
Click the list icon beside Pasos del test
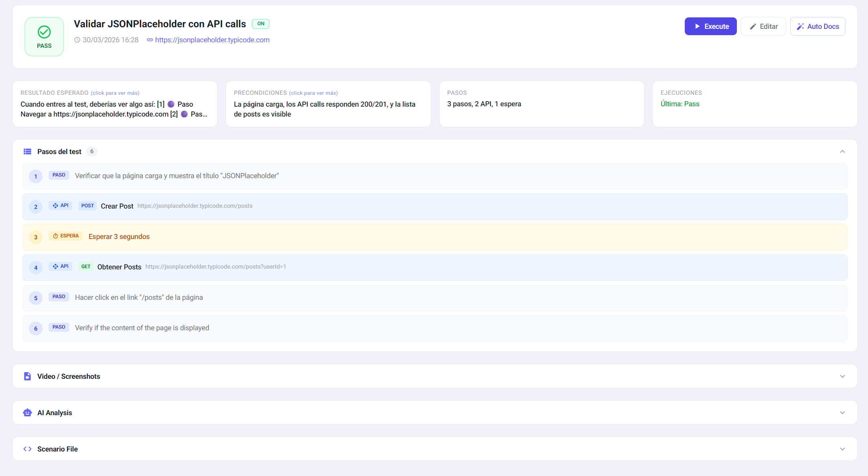[x=27, y=152]
